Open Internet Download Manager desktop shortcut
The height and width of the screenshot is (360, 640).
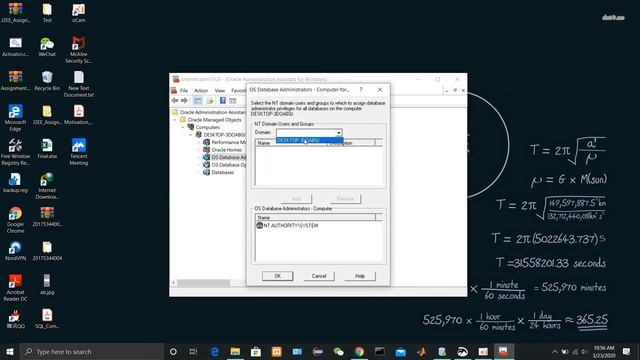tap(47, 186)
